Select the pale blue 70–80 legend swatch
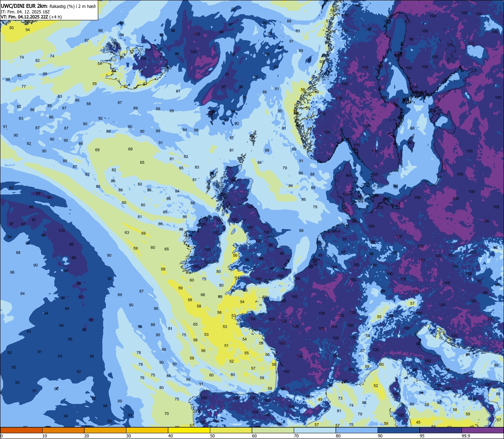The width and height of the screenshot is (504, 439). coord(315,430)
